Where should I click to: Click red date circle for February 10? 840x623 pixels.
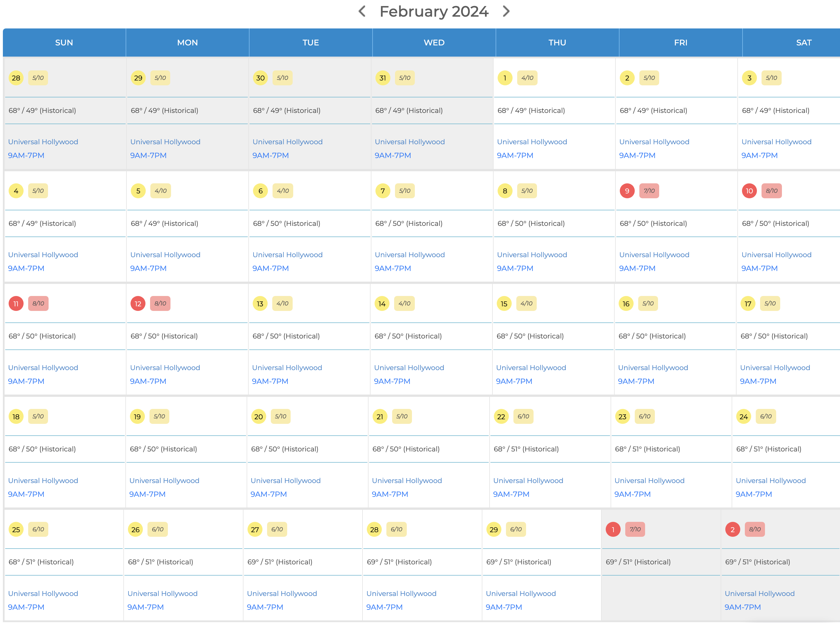749,191
